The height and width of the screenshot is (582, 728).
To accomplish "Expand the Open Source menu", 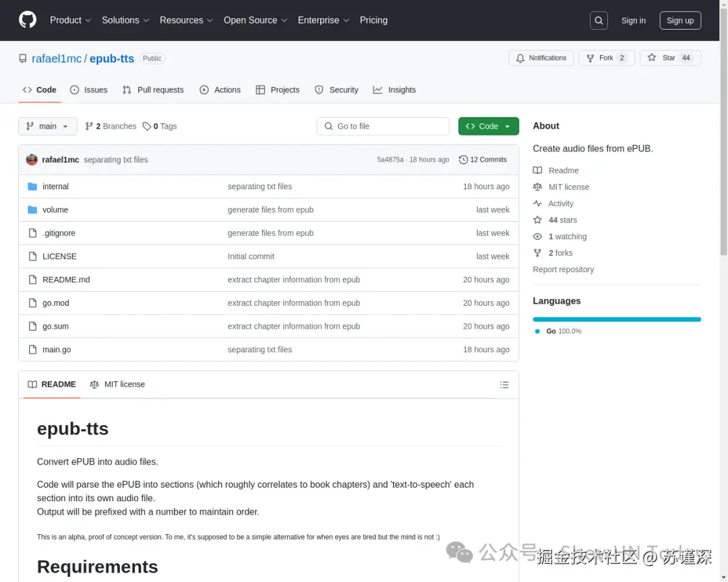I will 255,20.
